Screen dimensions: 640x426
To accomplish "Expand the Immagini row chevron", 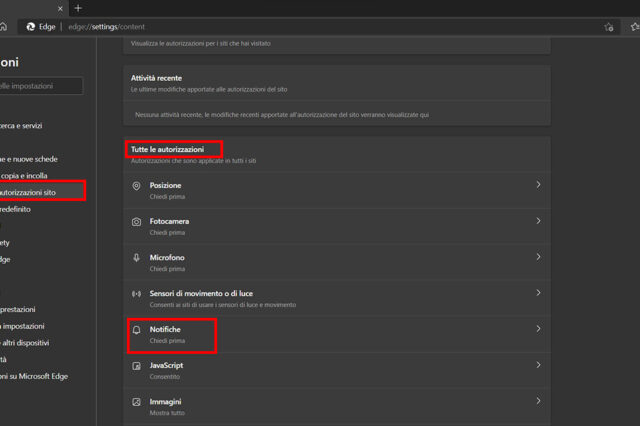I will tap(538, 401).
